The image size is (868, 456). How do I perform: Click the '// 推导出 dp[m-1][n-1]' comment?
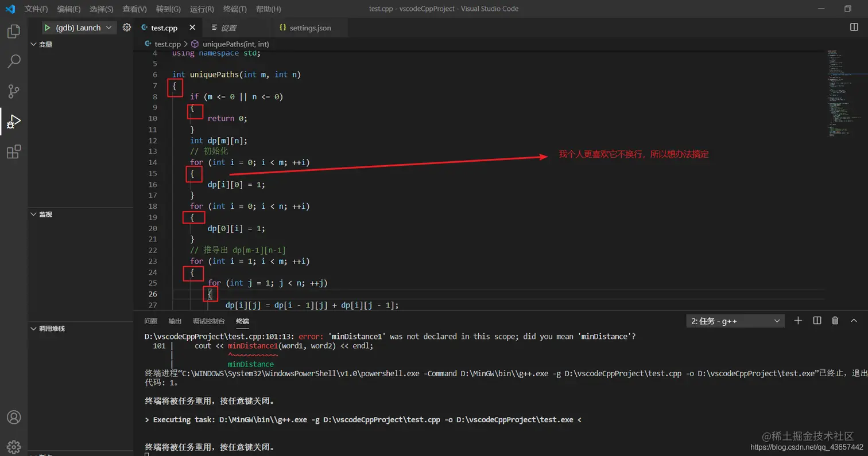[x=238, y=250]
